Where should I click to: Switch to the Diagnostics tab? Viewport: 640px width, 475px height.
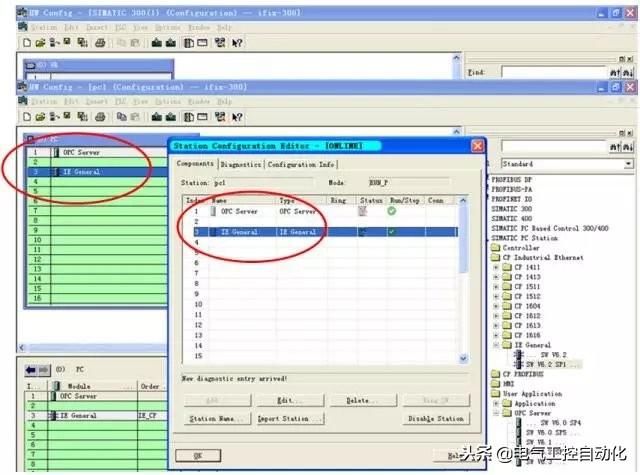tap(241, 164)
